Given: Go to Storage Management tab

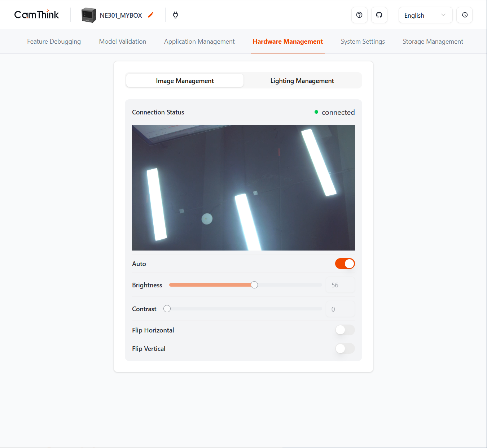Looking at the screenshot, I should coord(433,42).
